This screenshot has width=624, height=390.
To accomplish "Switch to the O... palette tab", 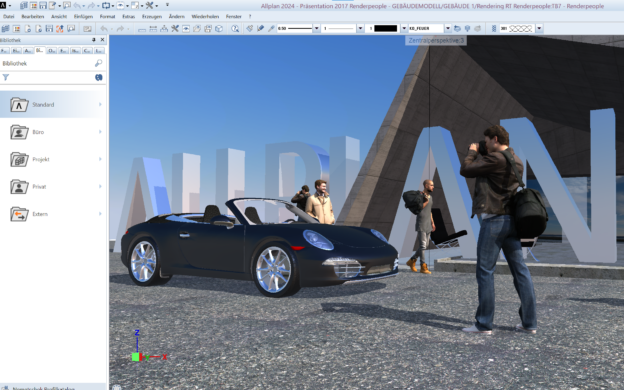I will (x=52, y=51).
